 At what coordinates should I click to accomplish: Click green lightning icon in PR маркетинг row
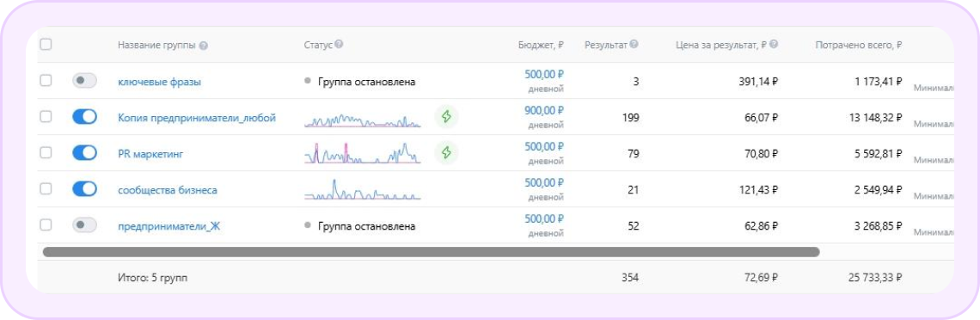pyautogui.click(x=446, y=152)
